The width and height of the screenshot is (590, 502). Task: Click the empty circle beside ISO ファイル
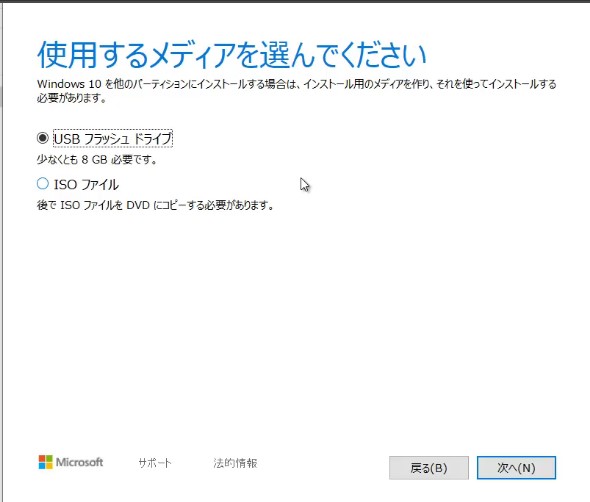43,184
